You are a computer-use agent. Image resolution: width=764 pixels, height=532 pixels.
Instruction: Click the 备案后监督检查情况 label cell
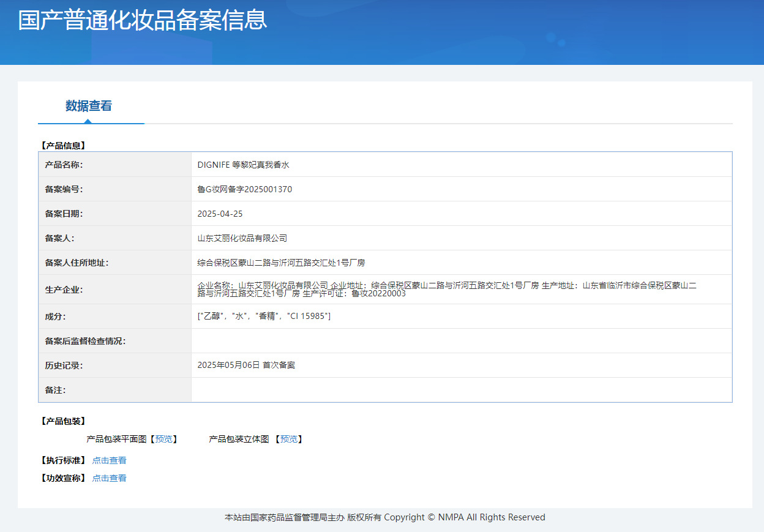pyautogui.click(x=115, y=341)
